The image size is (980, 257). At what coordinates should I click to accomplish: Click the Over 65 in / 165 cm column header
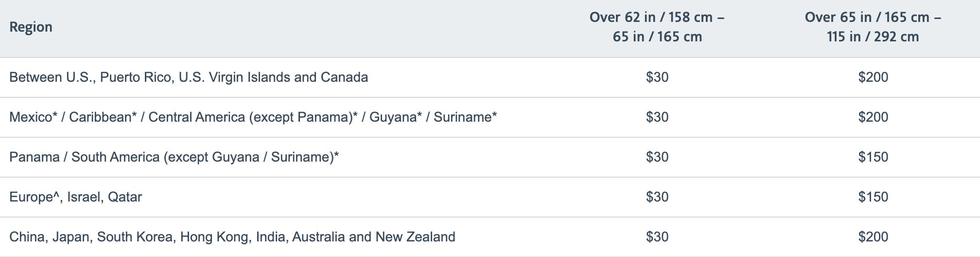873,27
